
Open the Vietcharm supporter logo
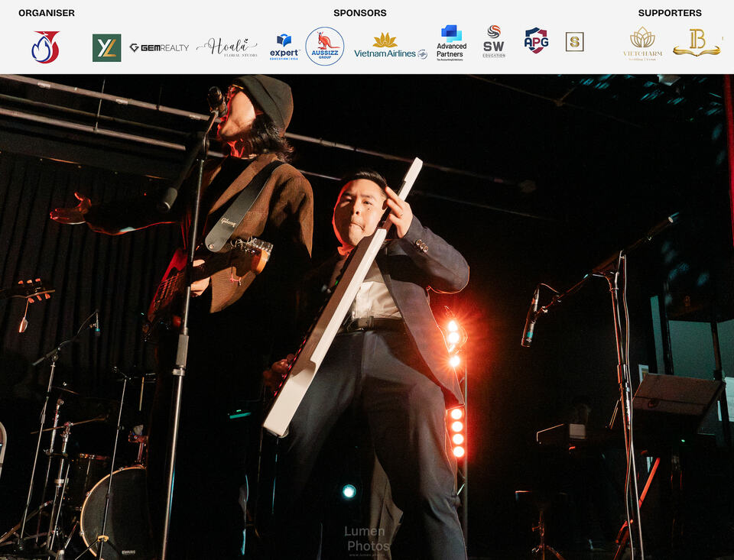(643, 44)
